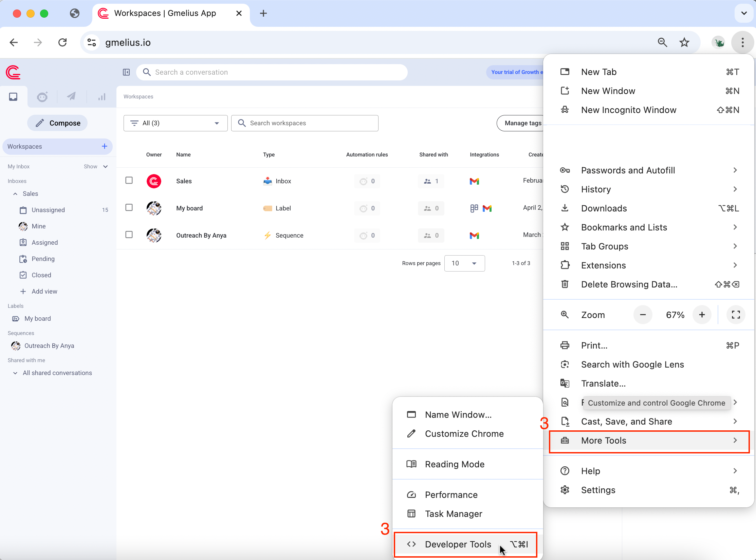This screenshot has width=756, height=560.
Task: Open the inbox tab icon in sidebar
Action: (13, 97)
